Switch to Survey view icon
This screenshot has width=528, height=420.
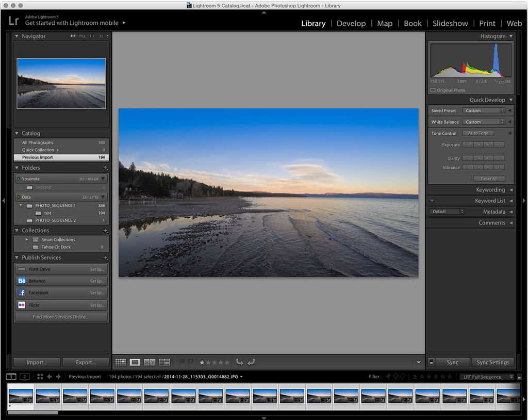(x=164, y=362)
